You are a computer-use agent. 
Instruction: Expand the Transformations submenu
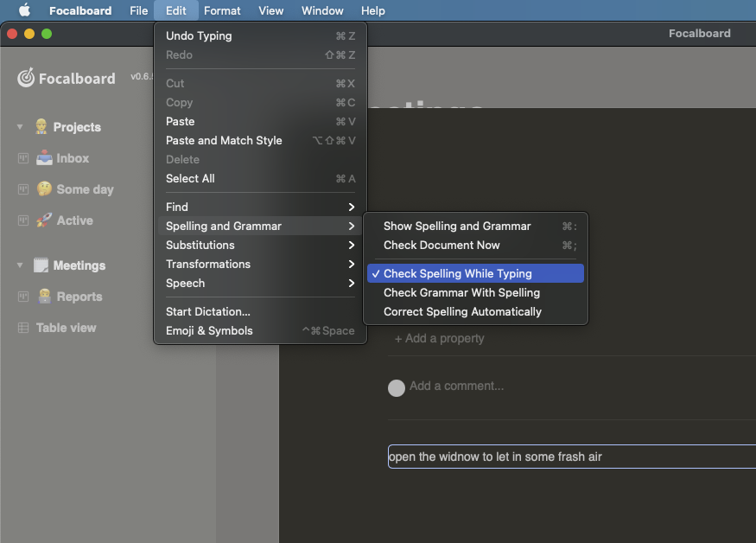click(260, 264)
